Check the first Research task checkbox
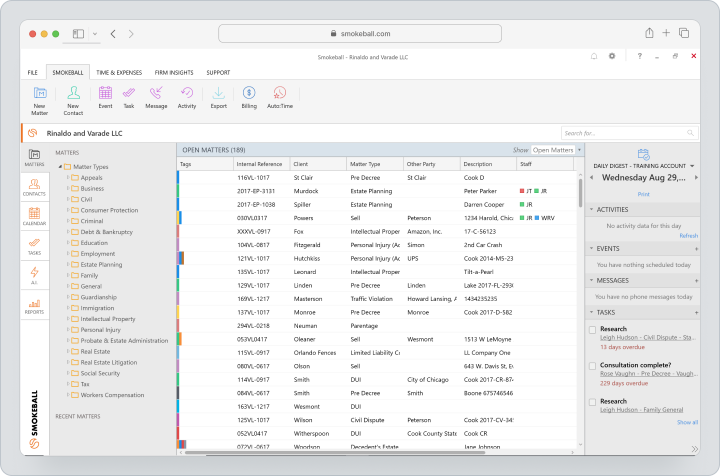The height and width of the screenshot is (476, 720). click(x=592, y=330)
